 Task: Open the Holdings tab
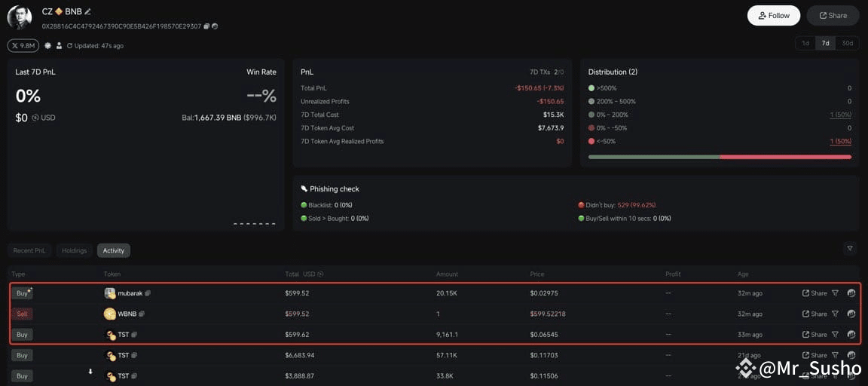click(74, 250)
